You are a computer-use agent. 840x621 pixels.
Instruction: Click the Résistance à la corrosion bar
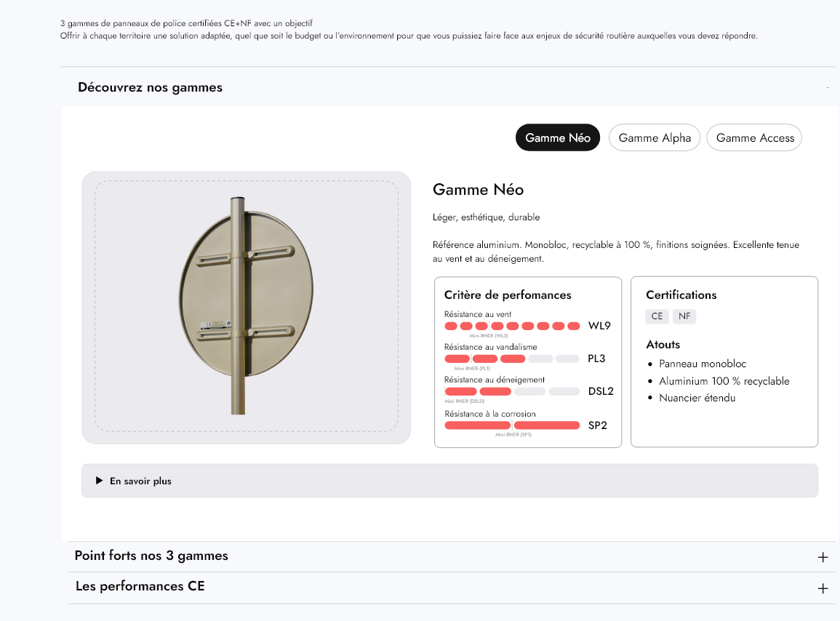pos(512,425)
